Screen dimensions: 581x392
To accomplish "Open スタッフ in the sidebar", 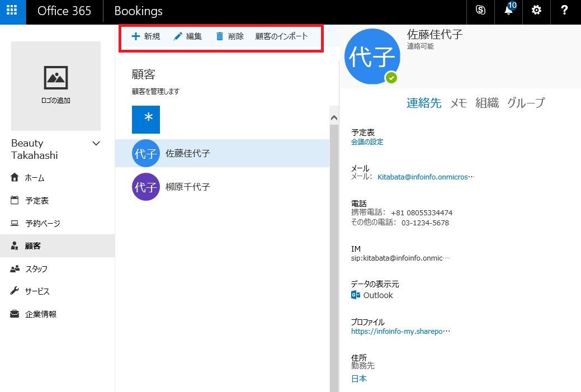I will point(36,269).
